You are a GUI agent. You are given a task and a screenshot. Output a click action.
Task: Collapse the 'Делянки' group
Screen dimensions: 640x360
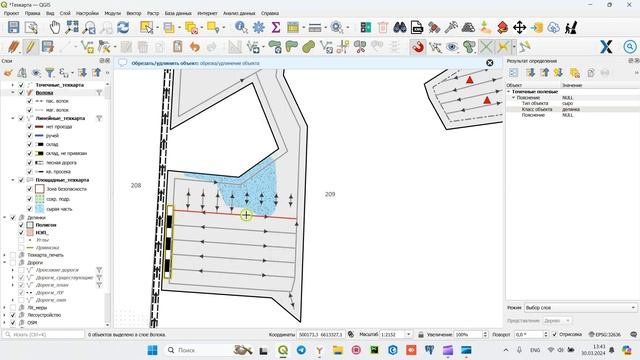(5, 218)
